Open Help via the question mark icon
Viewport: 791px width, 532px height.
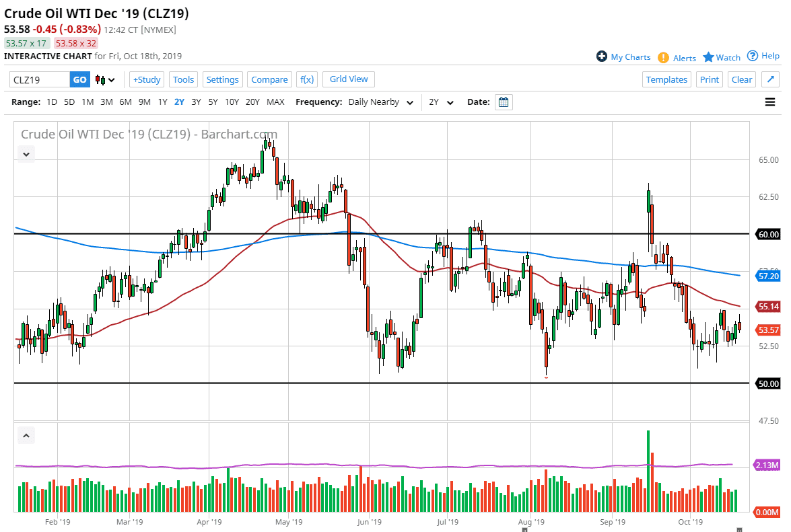[x=753, y=56]
